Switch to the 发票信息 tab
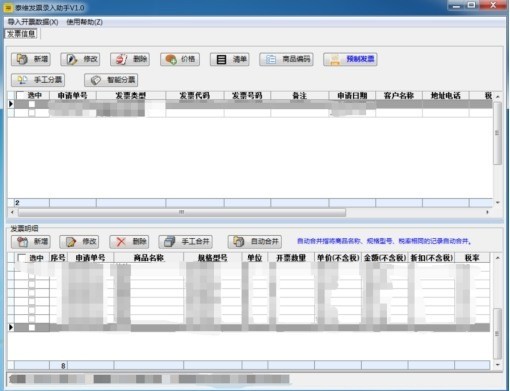Image resolution: width=510 pixels, height=391 pixels. pos(21,34)
